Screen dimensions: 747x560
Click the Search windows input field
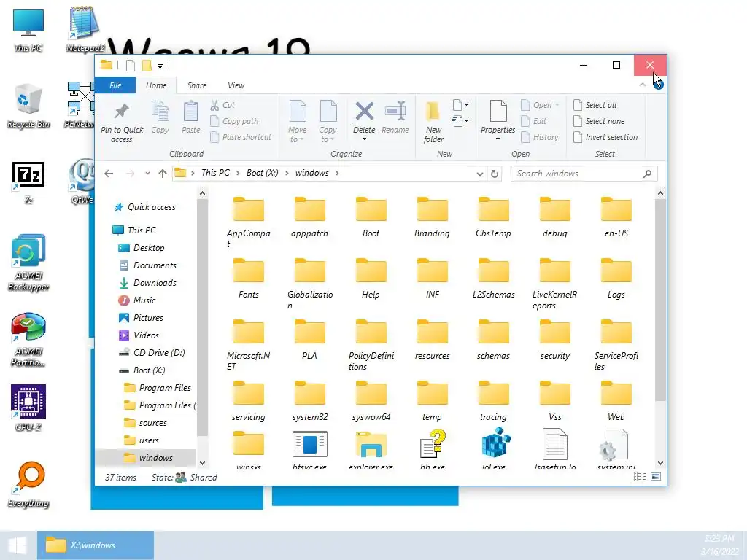click(x=584, y=174)
